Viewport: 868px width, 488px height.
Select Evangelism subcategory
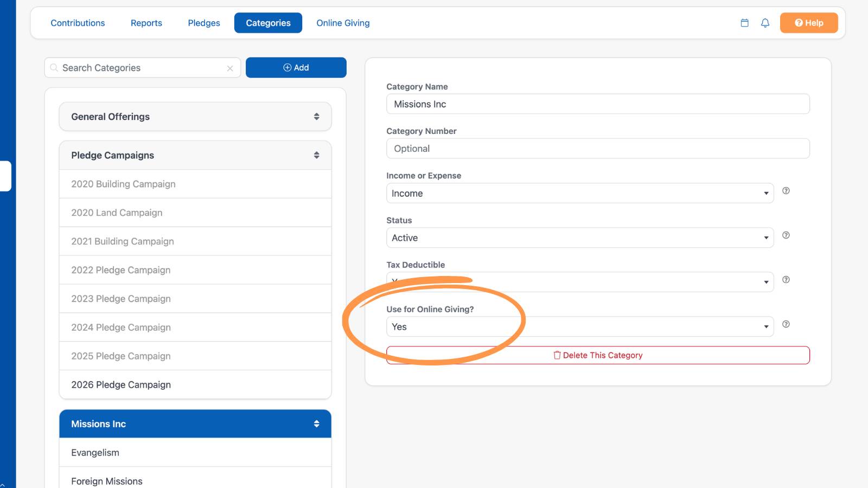click(195, 453)
